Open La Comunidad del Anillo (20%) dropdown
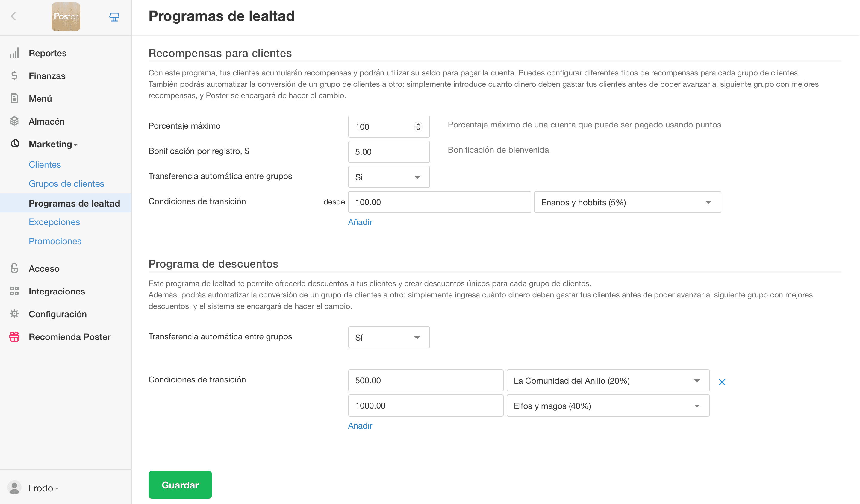The image size is (860, 504). point(608,380)
